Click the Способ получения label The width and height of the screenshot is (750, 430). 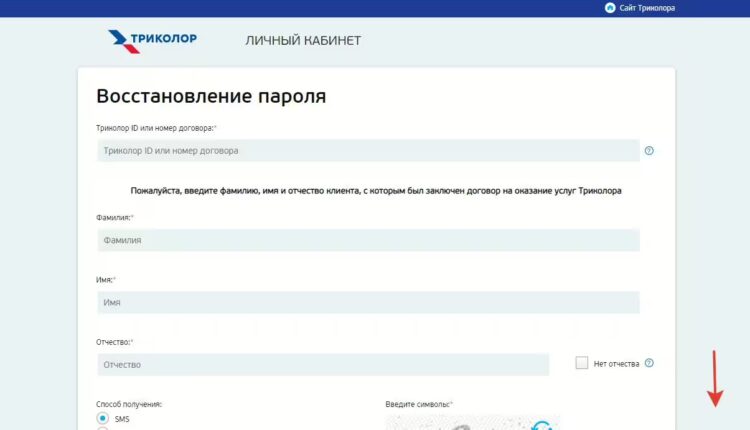129,404
